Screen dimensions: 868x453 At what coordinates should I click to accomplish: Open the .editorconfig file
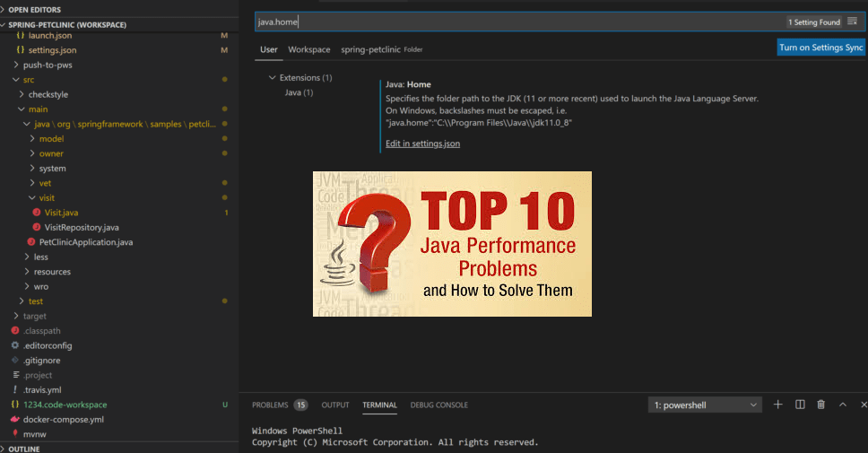48,345
